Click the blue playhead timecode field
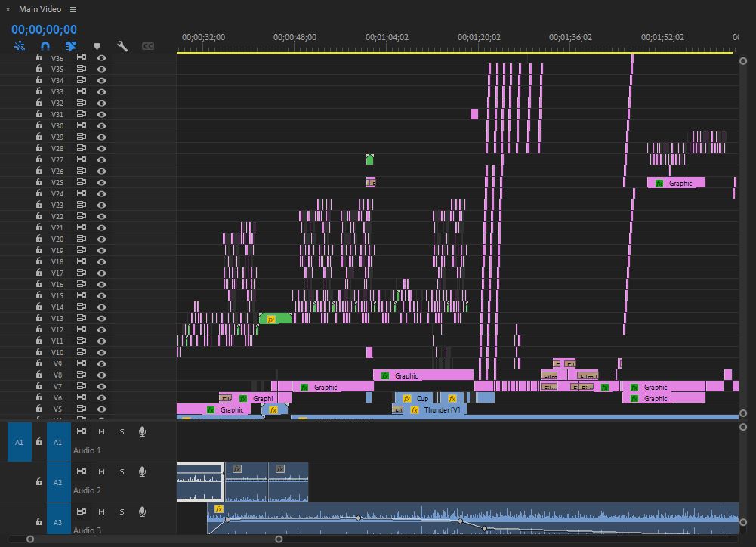The image size is (756, 547). coord(44,29)
